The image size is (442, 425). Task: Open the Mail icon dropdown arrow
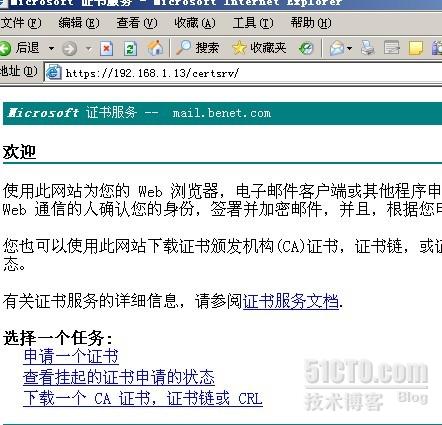pos(349,49)
